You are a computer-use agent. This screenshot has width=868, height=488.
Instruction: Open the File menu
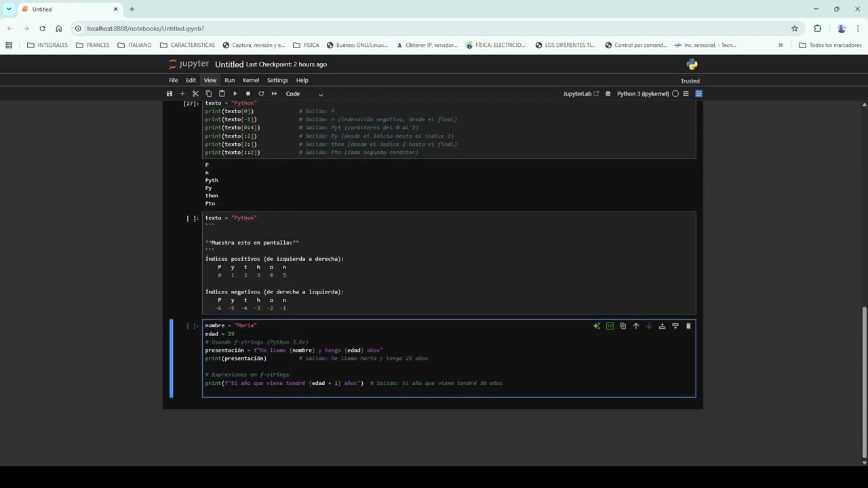point(174,80)
